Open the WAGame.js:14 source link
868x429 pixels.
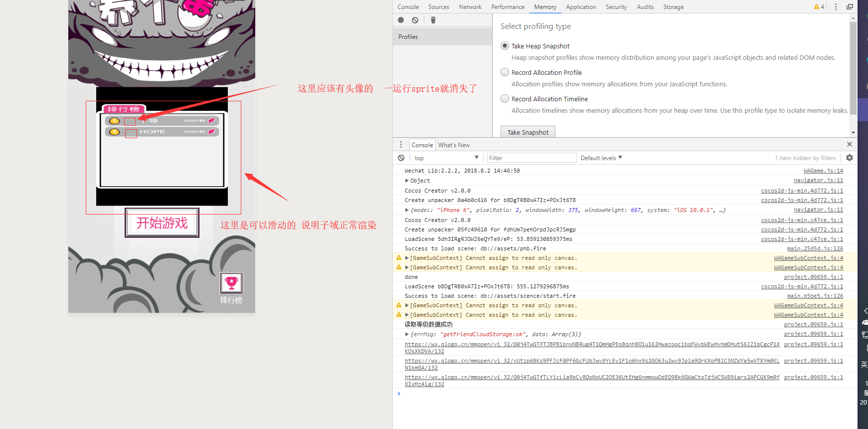point(823,171)
